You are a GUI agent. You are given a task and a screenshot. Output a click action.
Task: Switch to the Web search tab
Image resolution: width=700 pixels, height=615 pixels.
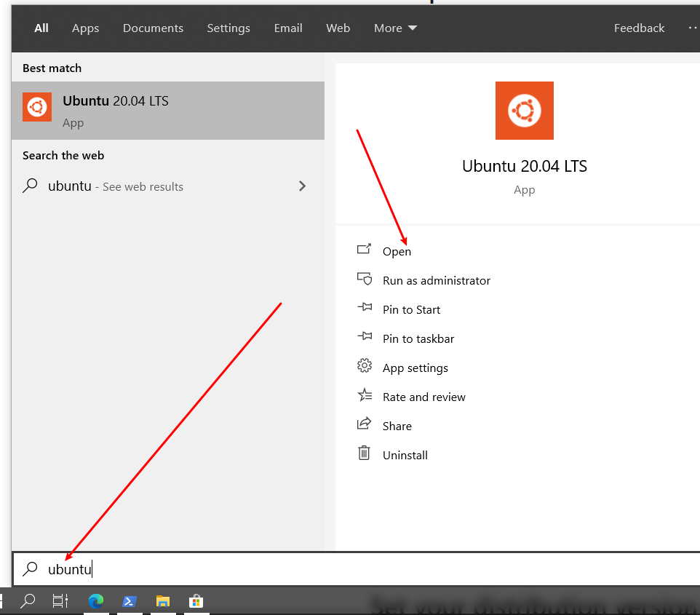[x=338, y=28]
